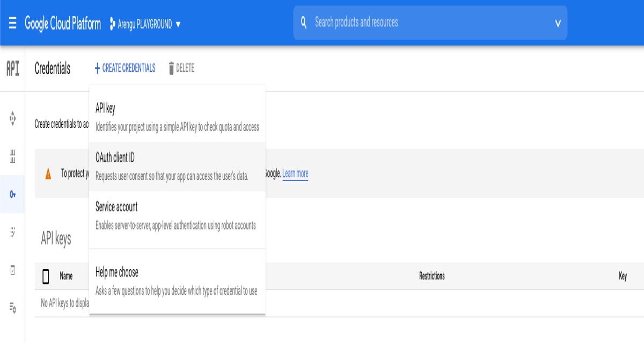Click the search magnifier icon
Viewport: 644px width, 343px height.
point(304,23)
